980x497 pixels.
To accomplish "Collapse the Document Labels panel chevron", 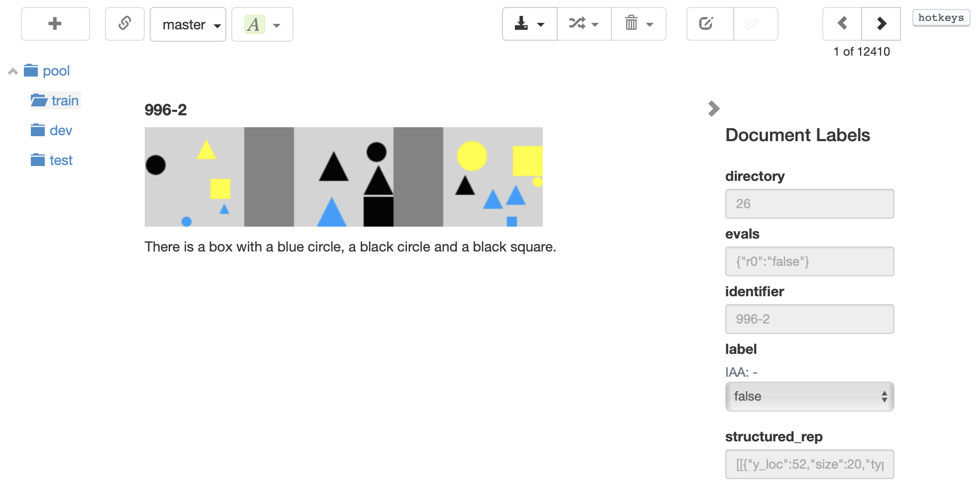I will click(714, 108).
